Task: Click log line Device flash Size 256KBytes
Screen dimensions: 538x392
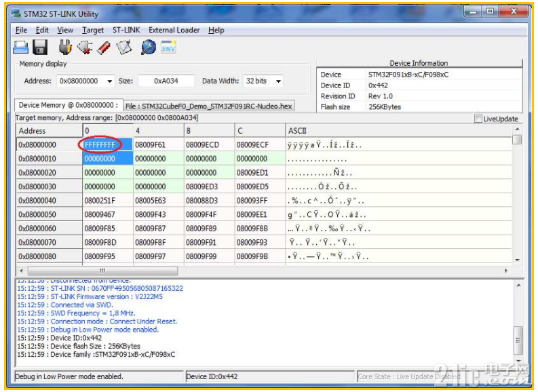Action: (x=79, y=346)
